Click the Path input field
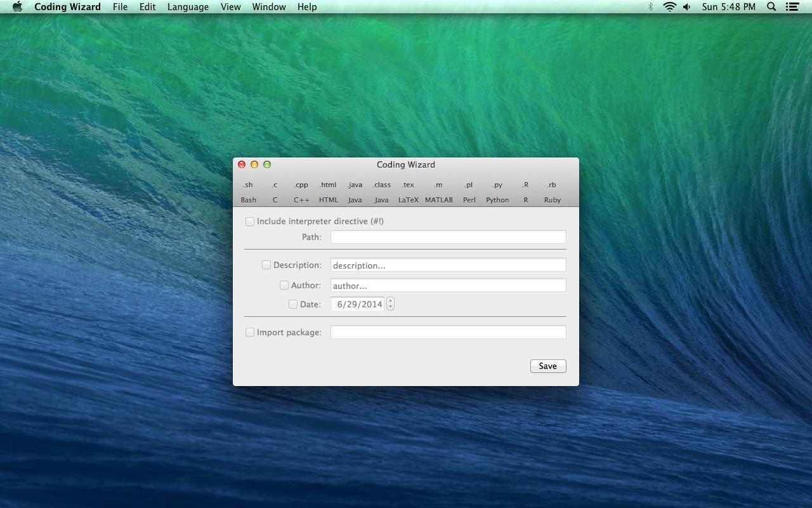Viewport: 812px width, 508px height. tap(448, 237)
